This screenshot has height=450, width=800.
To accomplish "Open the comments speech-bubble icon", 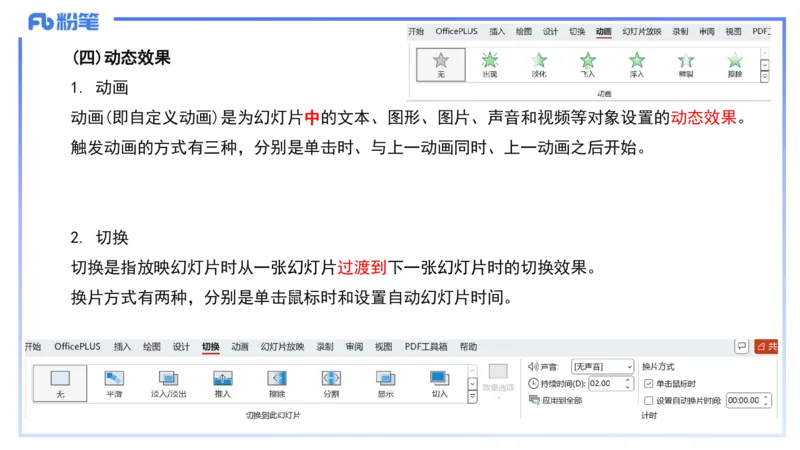I will coord(742,346).
